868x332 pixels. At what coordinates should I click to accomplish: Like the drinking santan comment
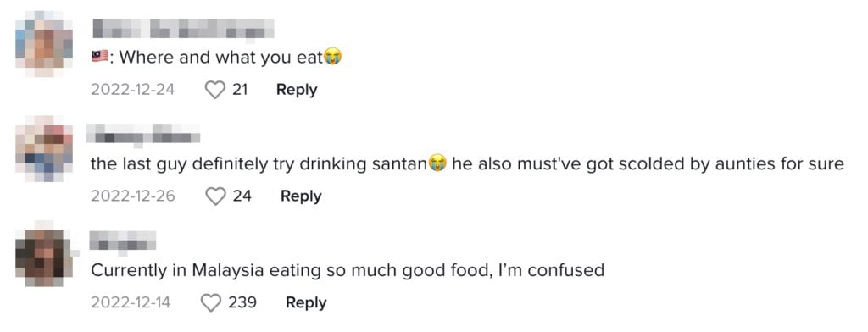[215, 196]
